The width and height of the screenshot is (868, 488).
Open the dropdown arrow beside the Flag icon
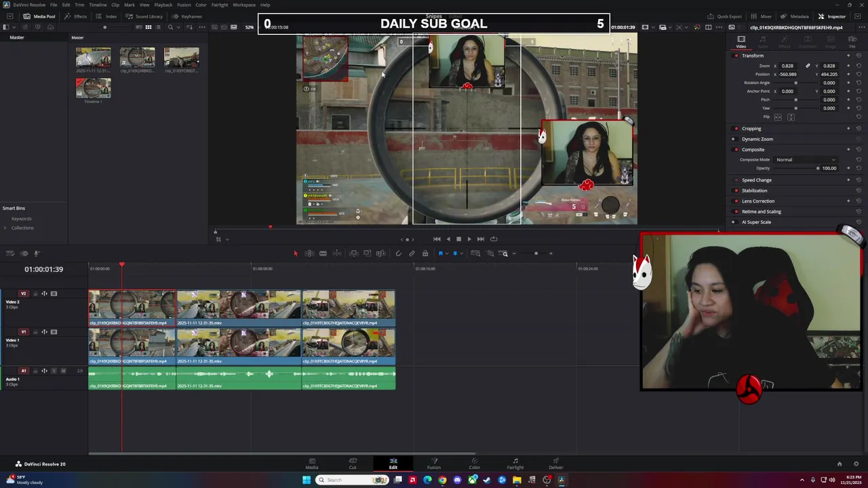447,253
